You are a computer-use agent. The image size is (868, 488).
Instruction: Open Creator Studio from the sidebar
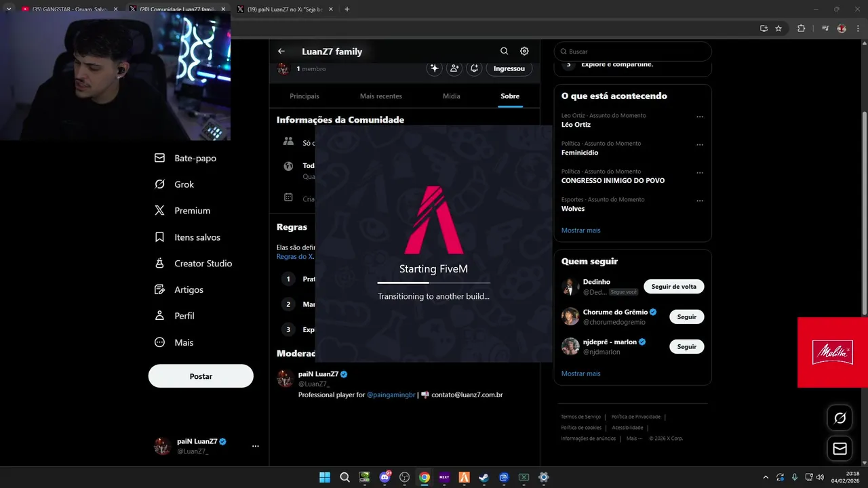pyautogui.click(x=193, y=264)
